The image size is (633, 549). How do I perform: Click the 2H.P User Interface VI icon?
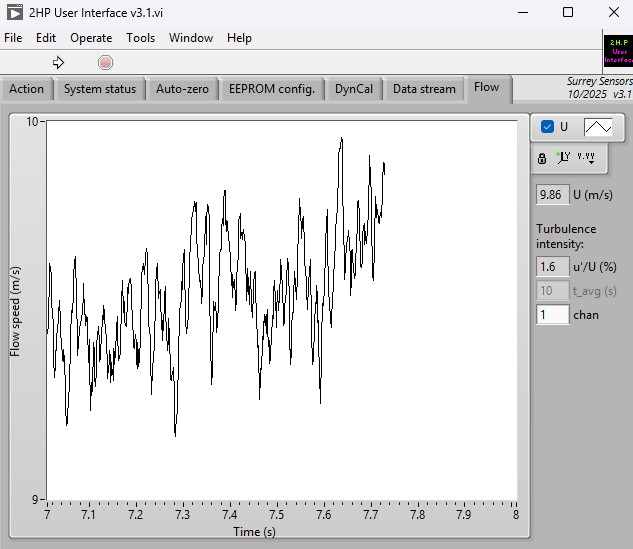(x=618, y=51)
